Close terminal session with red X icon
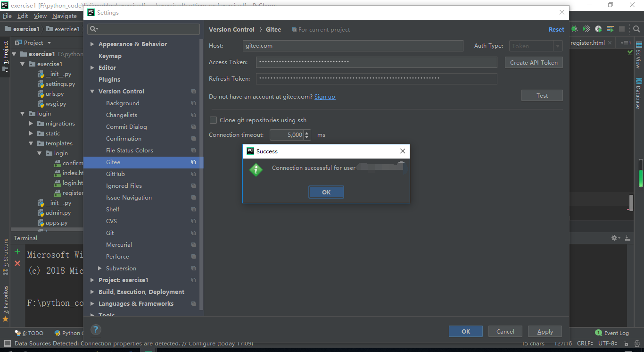Image resolution: width=644 pixels, height=352 pixels. pos(17,263)
